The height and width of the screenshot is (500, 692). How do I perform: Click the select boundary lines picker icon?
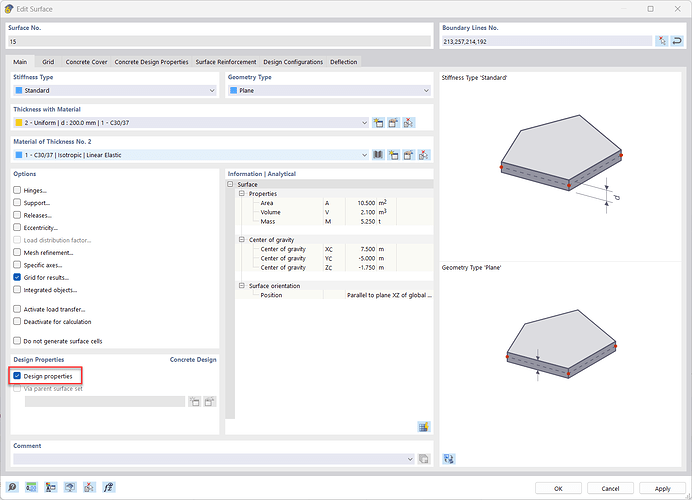(662, 41)
